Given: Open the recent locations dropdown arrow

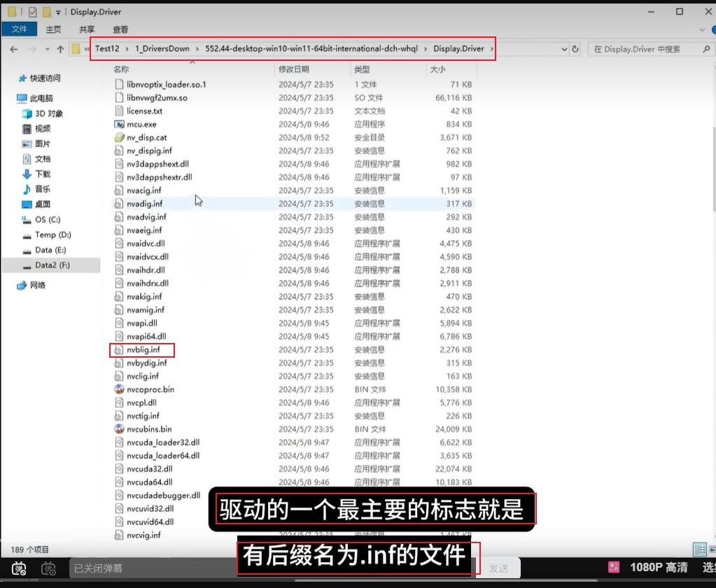Looking at the screenshot, I should [x=47, y=49].
